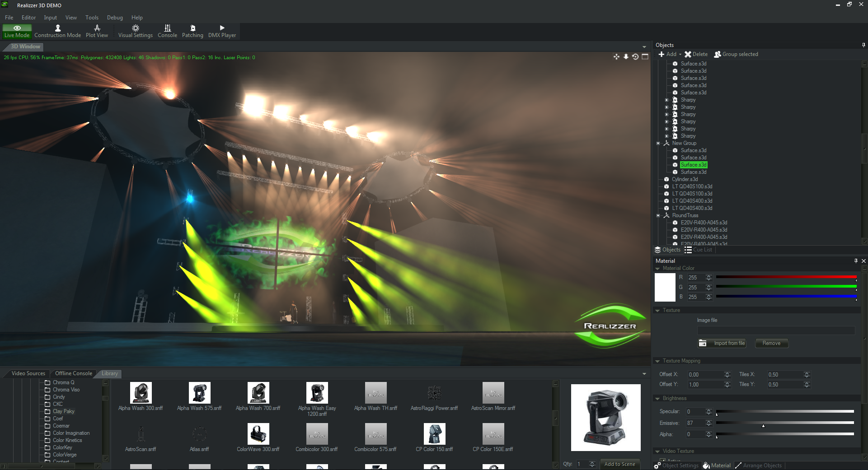
Task: Collapse the Texture Mapping section
Action: tap(657, 361)
